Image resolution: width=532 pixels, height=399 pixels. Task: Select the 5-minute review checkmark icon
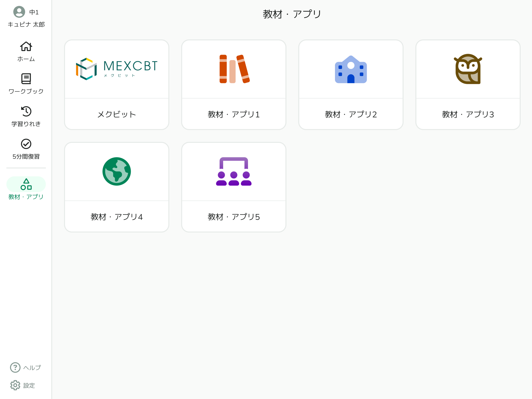[x=26, y=144]
